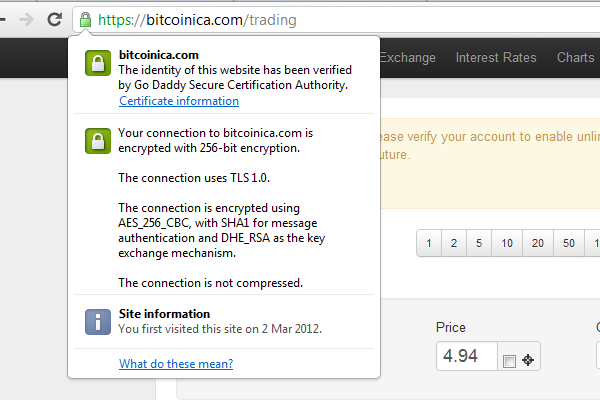
Task: Select the quantity button labeled 10
Action: (507, 243)
